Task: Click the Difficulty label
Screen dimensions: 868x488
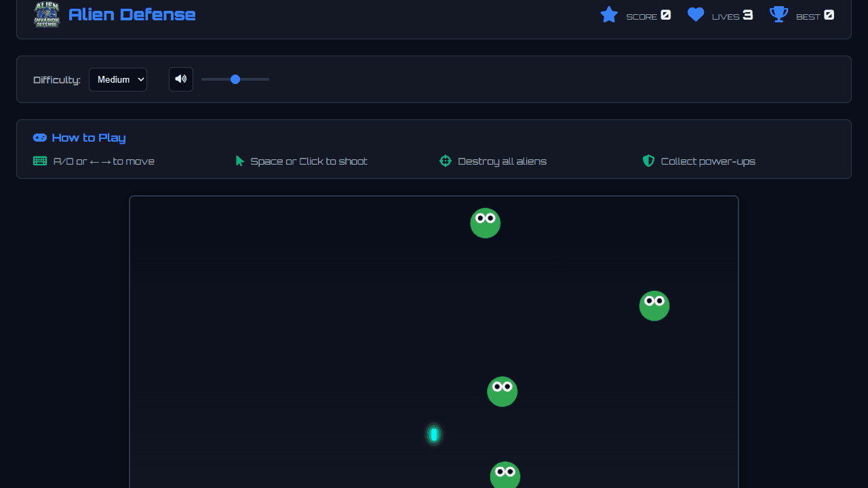Action: 57,80
